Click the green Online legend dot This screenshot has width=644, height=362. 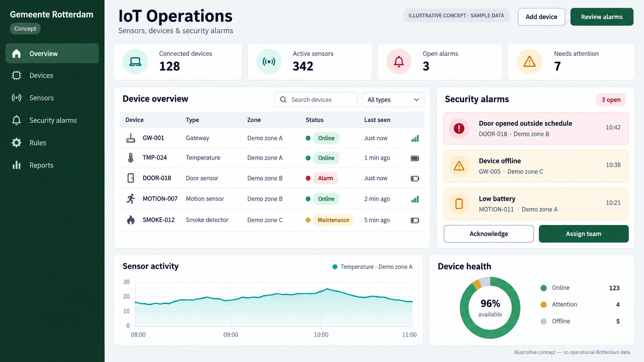(x=543, y=288)
